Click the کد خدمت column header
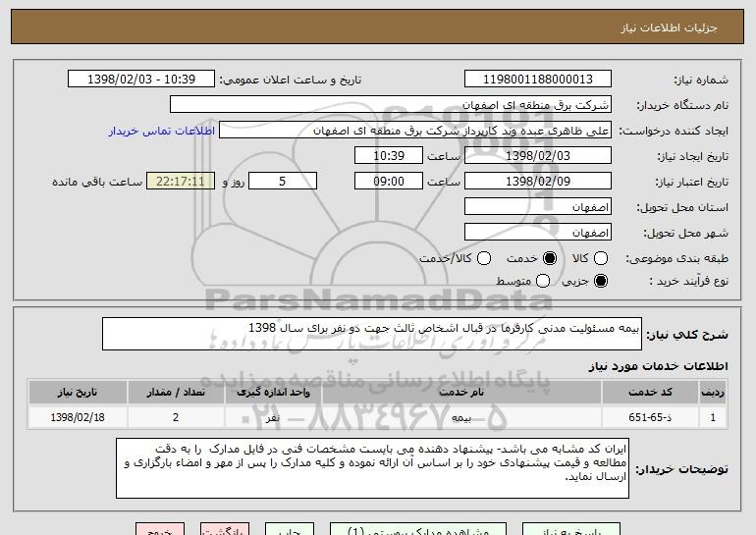Image resolution: width=756 pixels, height=535 pixels. point(650,392)
